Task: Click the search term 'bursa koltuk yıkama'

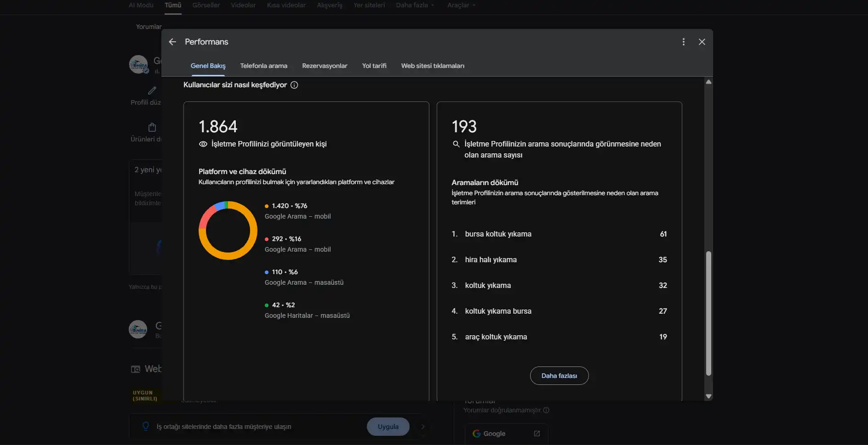Action: click(498, 234)
